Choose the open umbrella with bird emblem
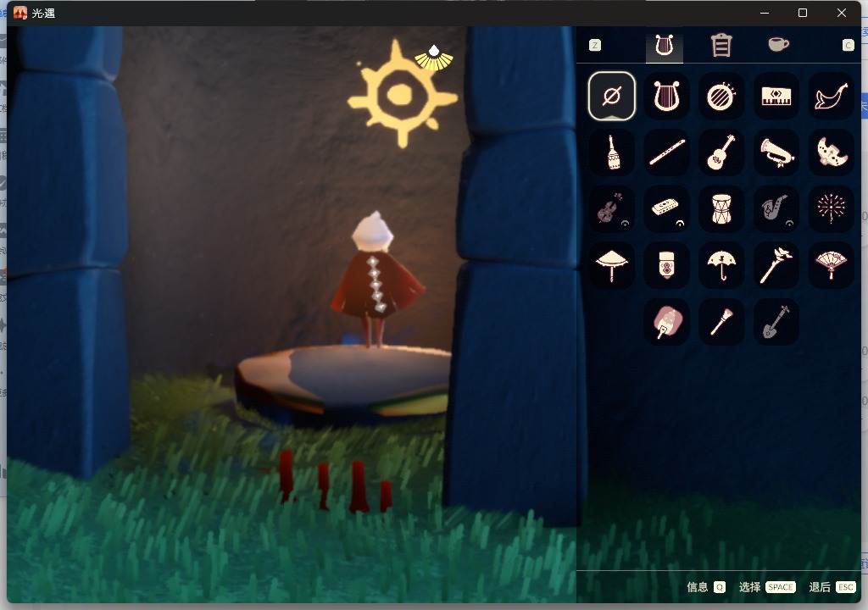The width and height of the screenshot is (868, 610). [x=721, y=265]
